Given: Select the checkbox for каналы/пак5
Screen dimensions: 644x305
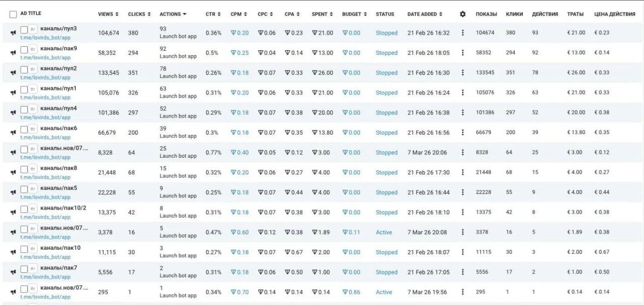Looking at the screenshot, I should (x=24, y=189).
